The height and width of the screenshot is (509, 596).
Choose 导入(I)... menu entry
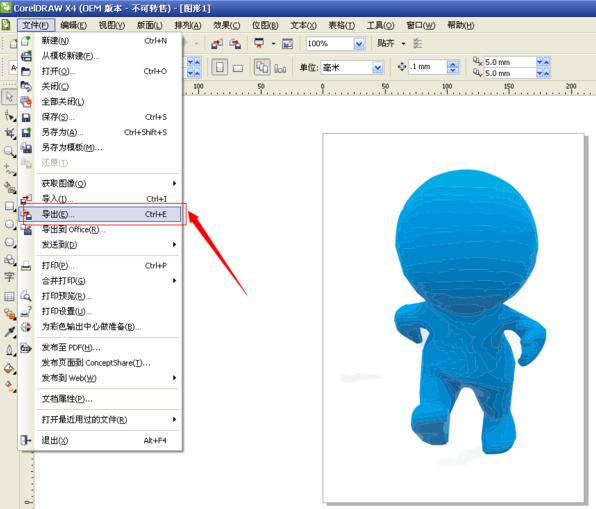pyautogui.click(x=100, y=198)
